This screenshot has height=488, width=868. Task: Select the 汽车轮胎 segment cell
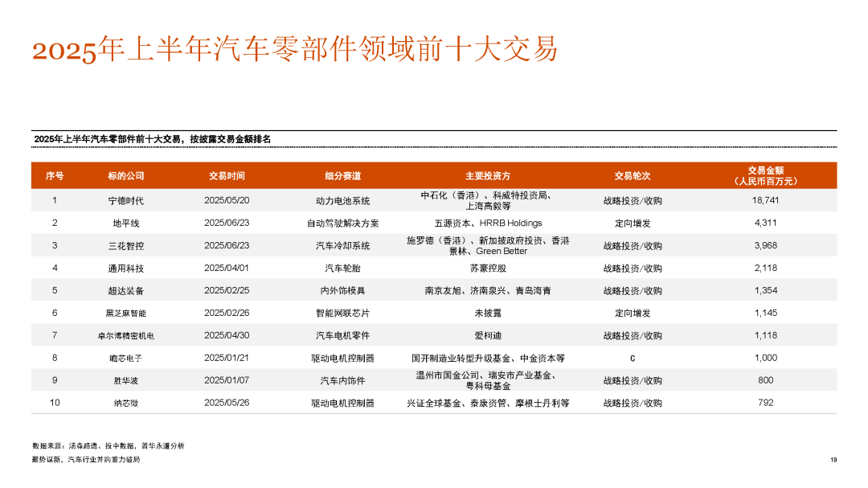[x=342, y=268]
